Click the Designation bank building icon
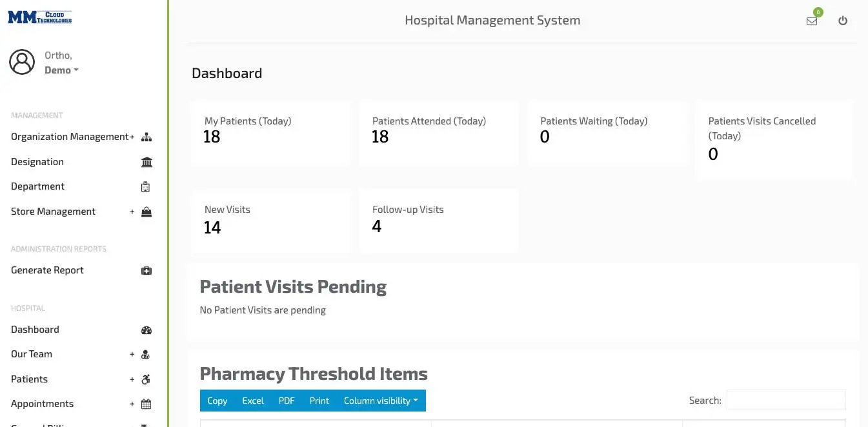The width and height of the screenshot is (868, 427). (146, 162)
